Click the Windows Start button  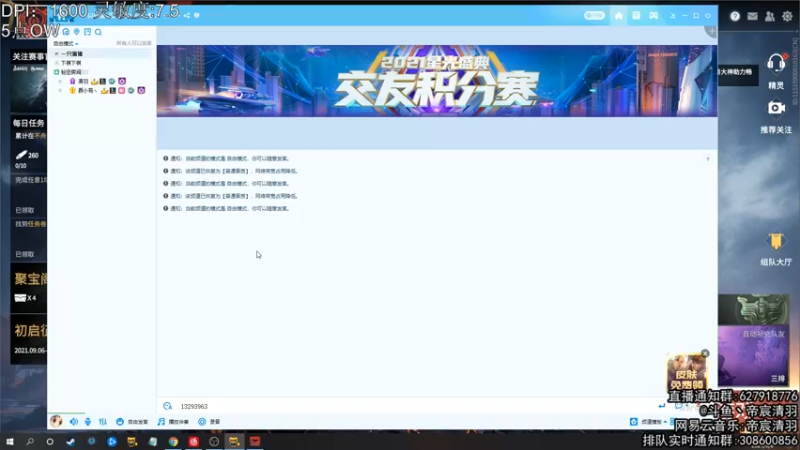pos(10,441)
